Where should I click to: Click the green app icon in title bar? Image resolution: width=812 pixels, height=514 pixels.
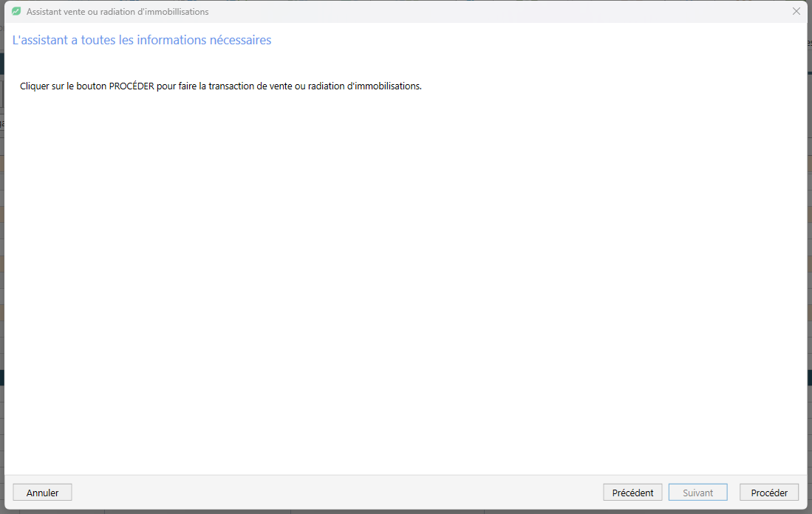click(16, 11)
